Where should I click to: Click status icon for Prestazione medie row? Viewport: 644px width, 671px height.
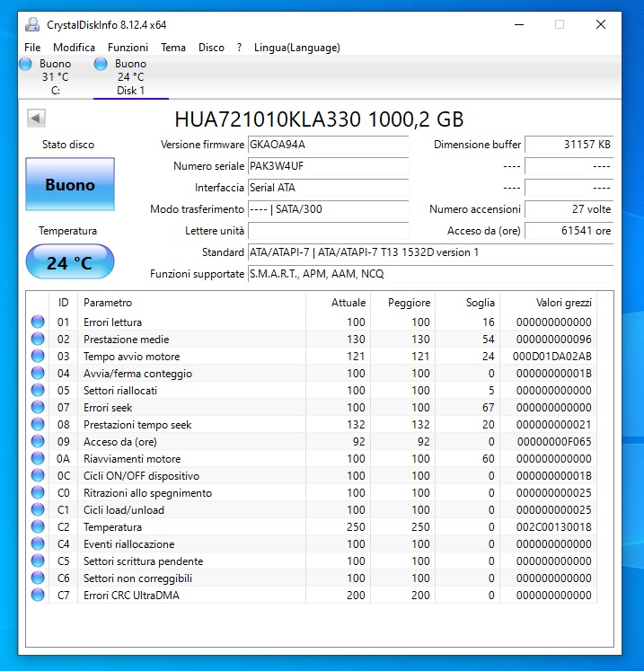coord(38,339)
